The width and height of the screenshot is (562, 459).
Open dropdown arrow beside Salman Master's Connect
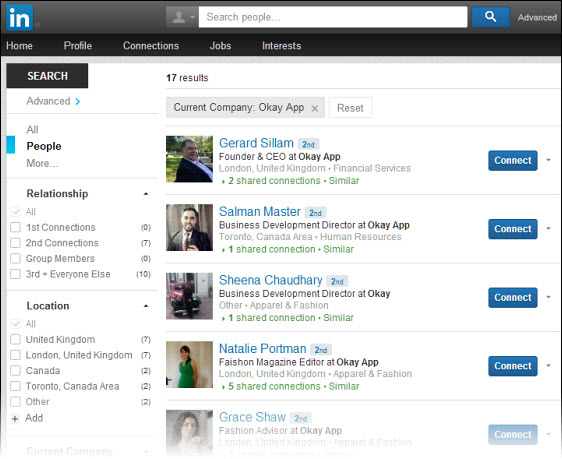548,229
